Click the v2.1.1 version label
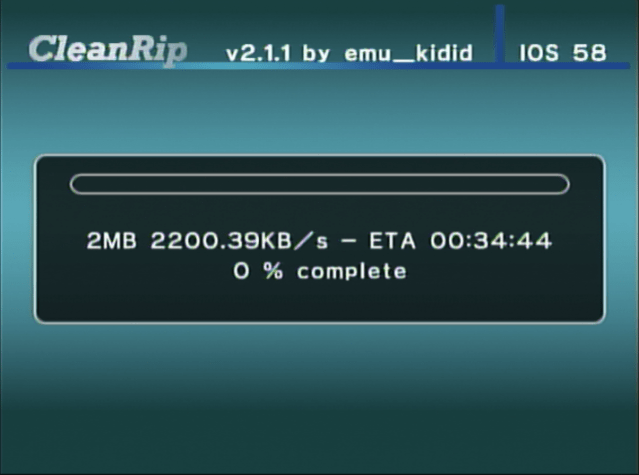The image size is (639, 475). pyautogui.click(x=259, y=53)
